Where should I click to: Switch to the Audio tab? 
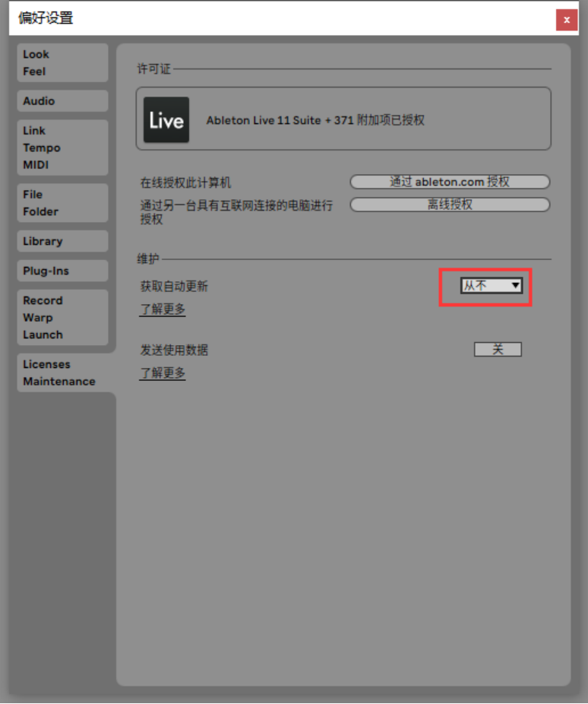point(62,101)
